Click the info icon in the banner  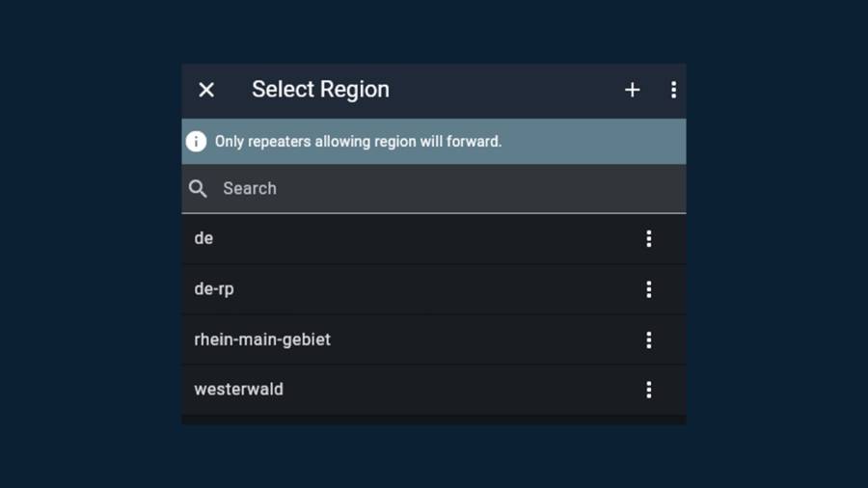coord(196,142)
